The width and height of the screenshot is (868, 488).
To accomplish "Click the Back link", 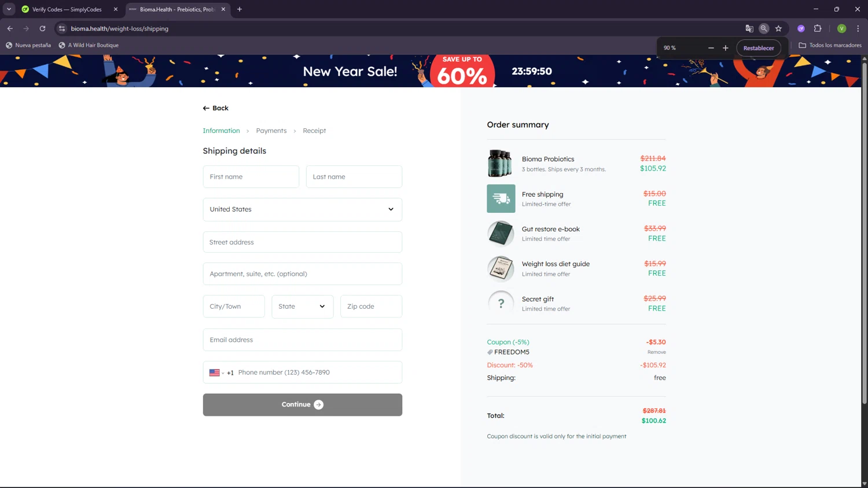I will [215, 108].
